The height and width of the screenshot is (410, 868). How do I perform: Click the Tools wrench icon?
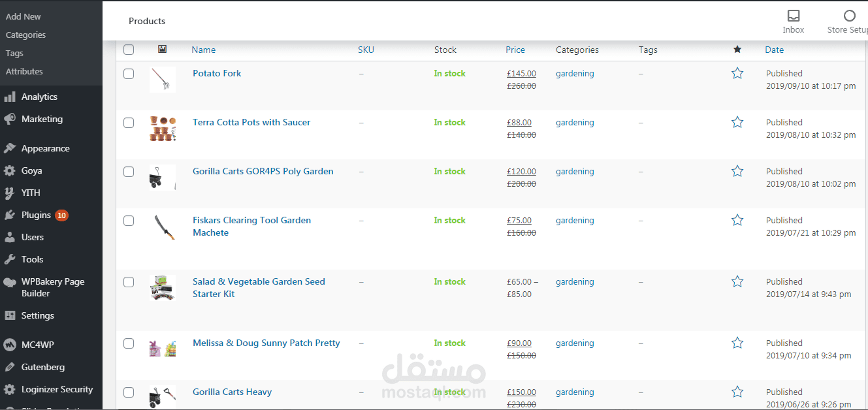coord(10,259)
